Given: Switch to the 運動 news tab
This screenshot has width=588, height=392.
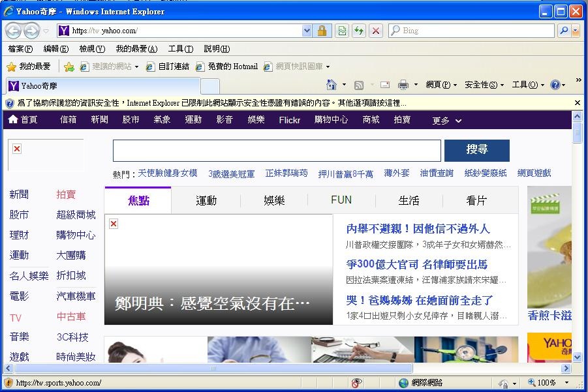Looking at the screenshot, I should click(206, 200).
